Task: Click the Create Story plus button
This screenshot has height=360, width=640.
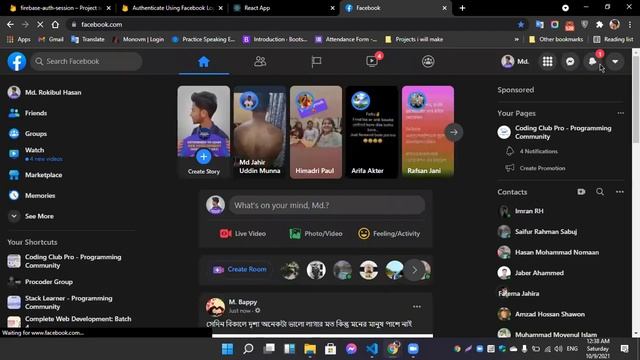Action: point(204,156)
